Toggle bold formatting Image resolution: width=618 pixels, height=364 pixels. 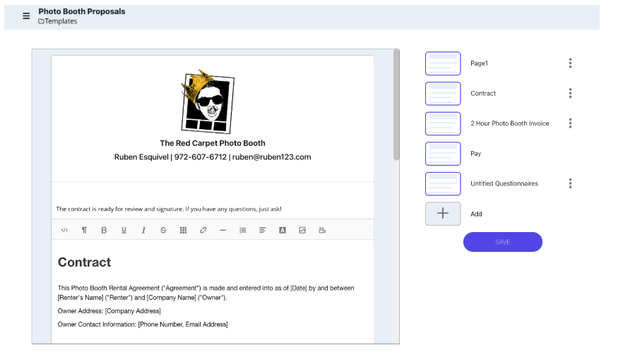point(104,230)
